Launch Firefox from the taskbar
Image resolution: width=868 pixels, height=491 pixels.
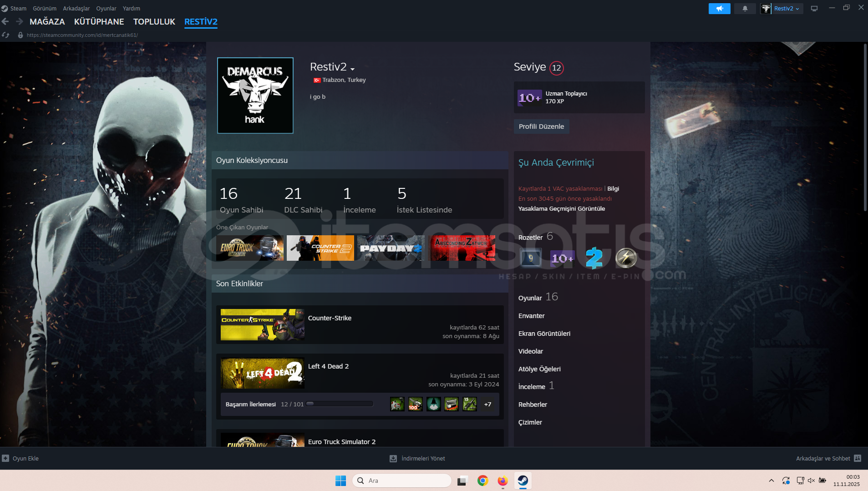(503, 481)
